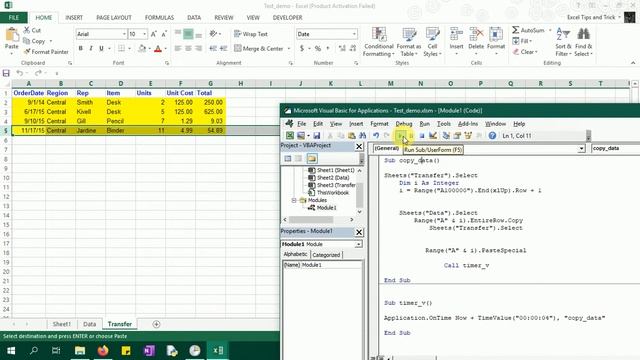640x360 pixels.
Task: Open Project Explorer from the VBA toolbar
Action: [x=446, y=136]
